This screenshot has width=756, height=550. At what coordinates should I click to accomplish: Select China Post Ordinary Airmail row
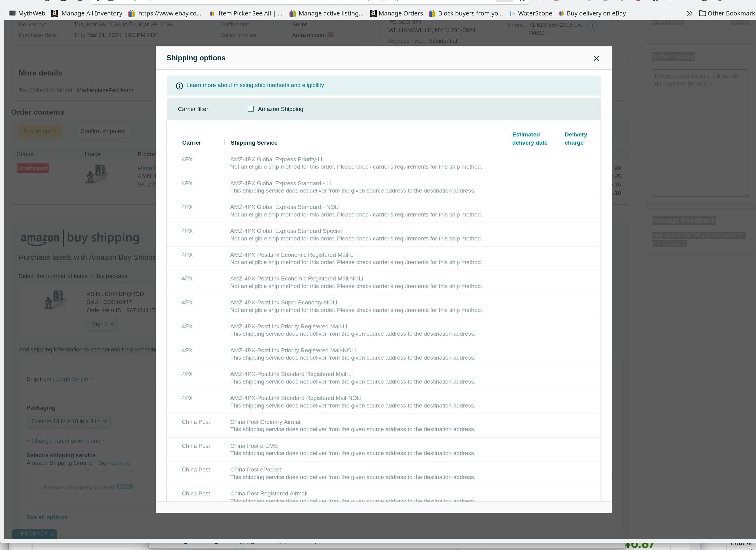383,426
